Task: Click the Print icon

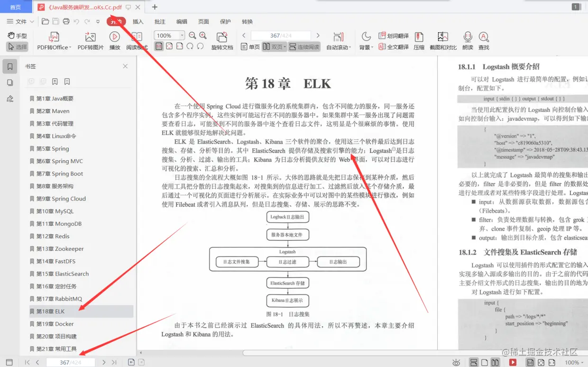Action: pos(66,21)
